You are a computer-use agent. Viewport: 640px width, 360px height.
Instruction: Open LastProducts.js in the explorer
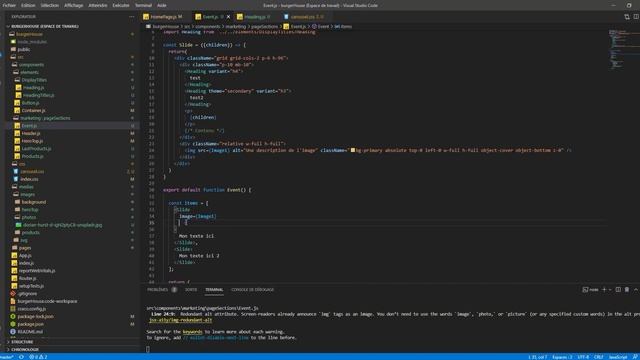pos(36,149)
